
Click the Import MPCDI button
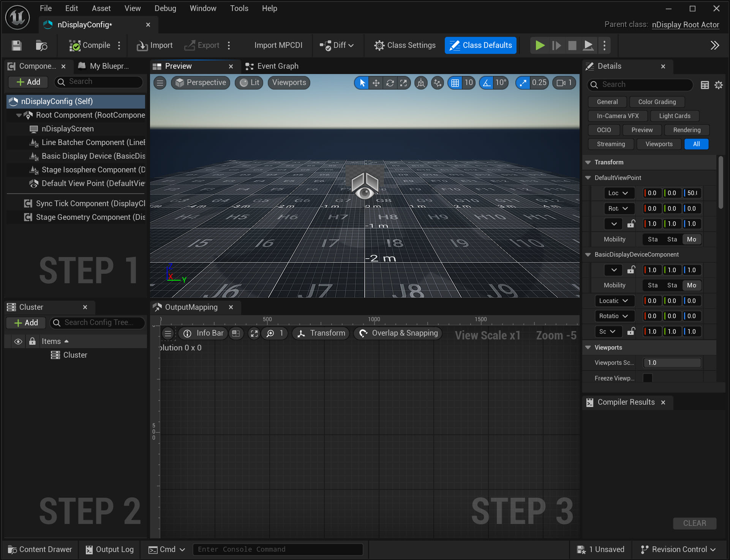(278, 46)
